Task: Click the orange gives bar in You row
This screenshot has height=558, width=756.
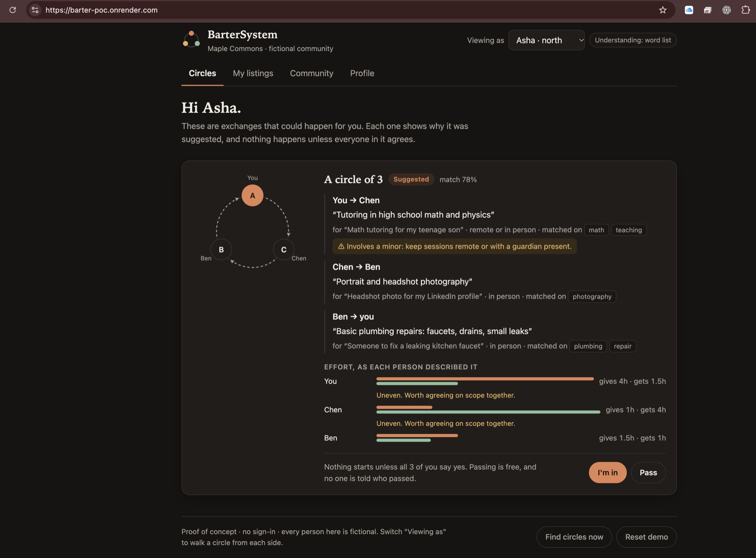Action: [x=485, y=379]
